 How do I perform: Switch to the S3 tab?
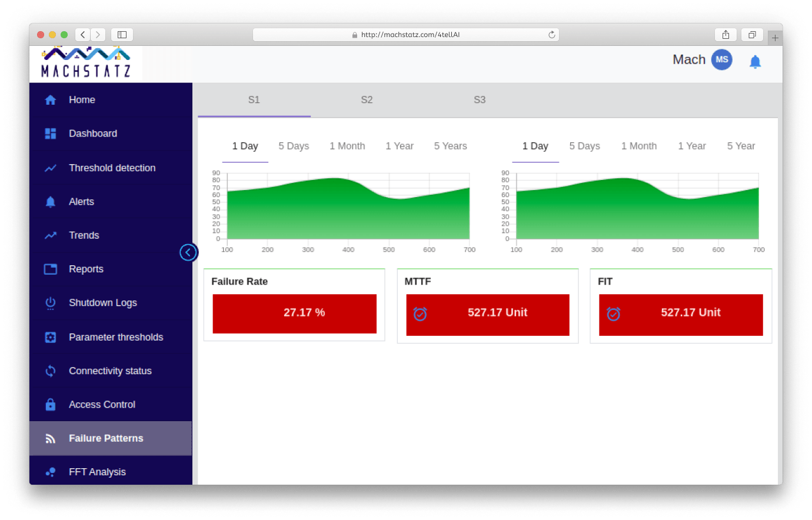tap(480, 100)
